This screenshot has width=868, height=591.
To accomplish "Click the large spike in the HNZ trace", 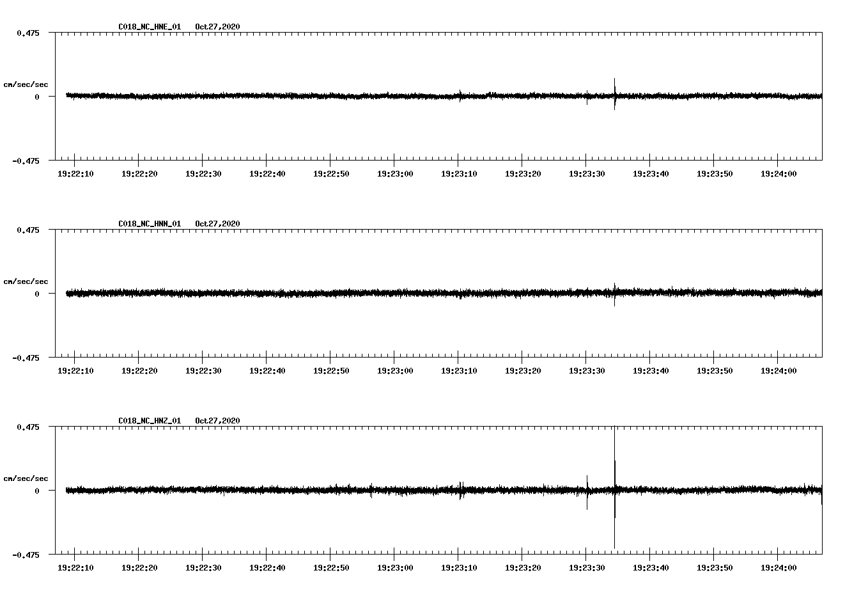I will [615, 489].
